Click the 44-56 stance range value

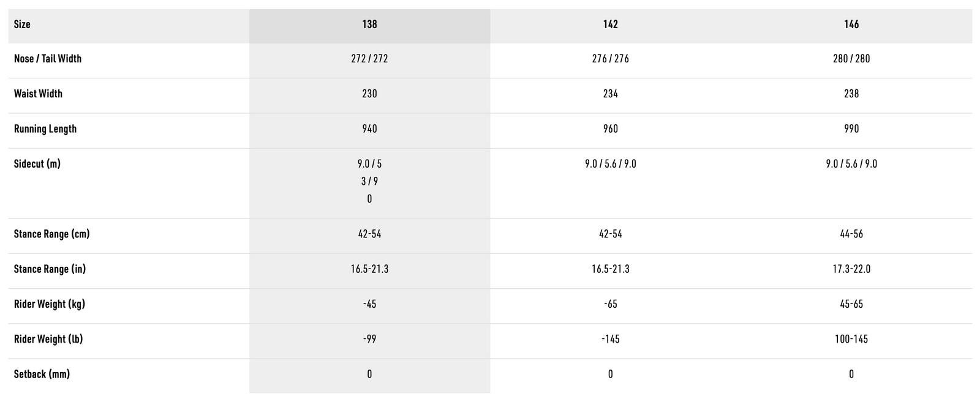click(851, 234)
